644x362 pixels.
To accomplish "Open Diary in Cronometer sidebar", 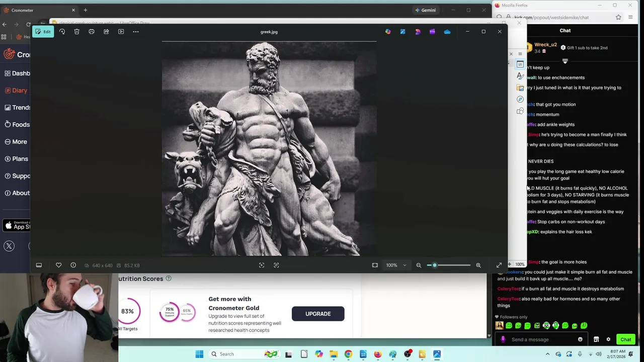I will pos(16,90).
